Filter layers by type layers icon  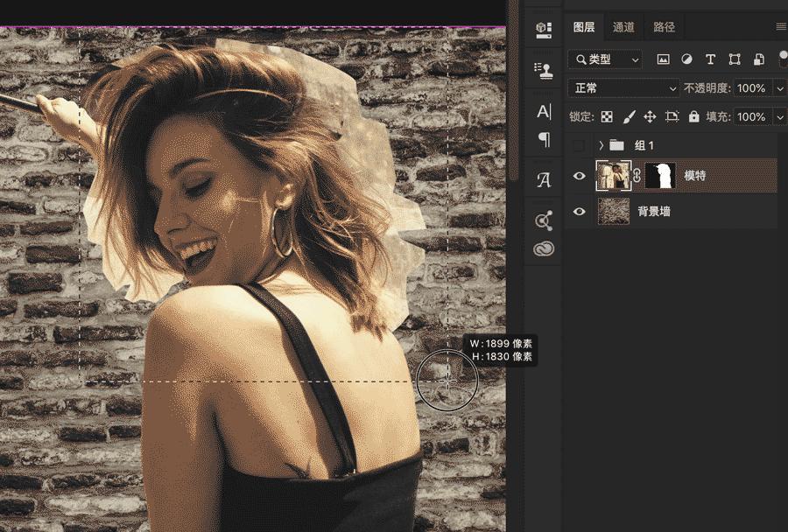click(x=710, y=59)
